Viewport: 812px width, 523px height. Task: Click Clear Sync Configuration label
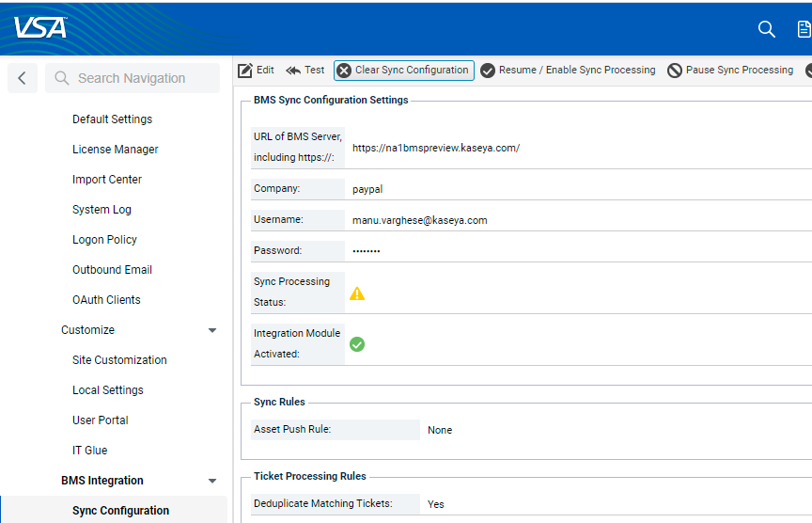tap(412, 70)
